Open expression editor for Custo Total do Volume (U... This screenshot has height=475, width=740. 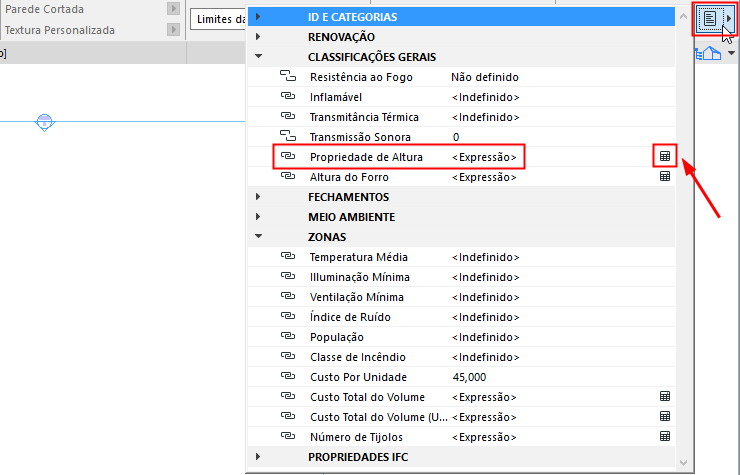tap(665, 416)
